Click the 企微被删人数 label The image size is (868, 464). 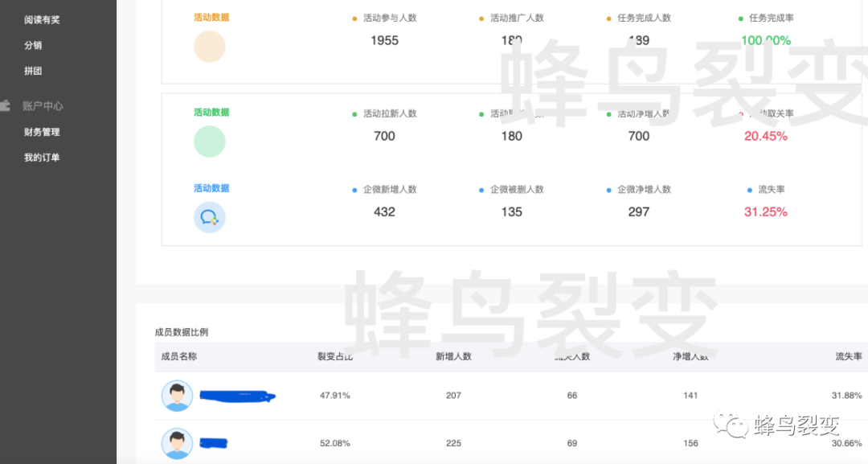pos(517,189)
